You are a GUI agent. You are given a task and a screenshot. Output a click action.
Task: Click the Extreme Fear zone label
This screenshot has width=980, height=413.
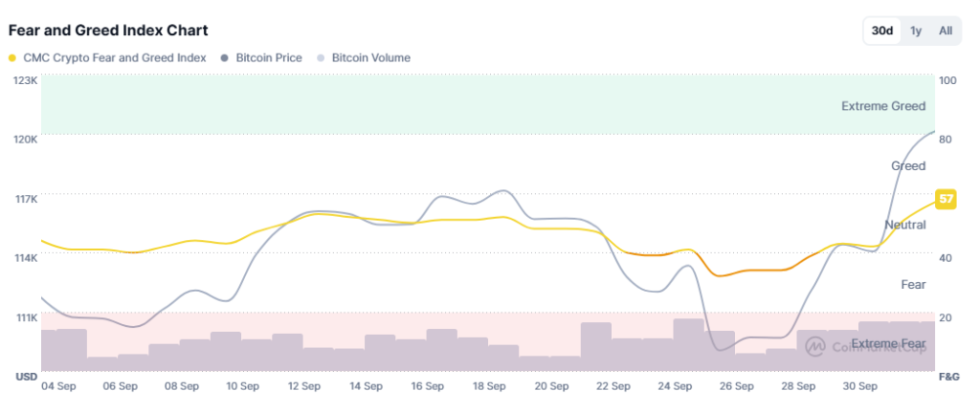pos(888,343)
